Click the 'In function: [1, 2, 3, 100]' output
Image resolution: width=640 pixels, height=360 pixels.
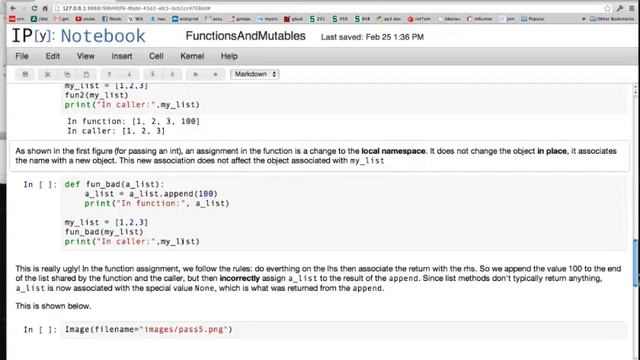(133, 121)
